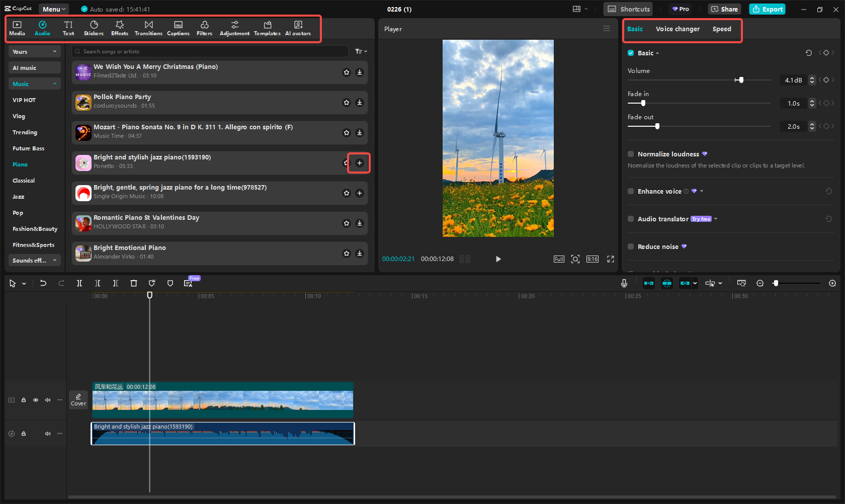Download the Pollok Piano Party track

click(359, 103)
